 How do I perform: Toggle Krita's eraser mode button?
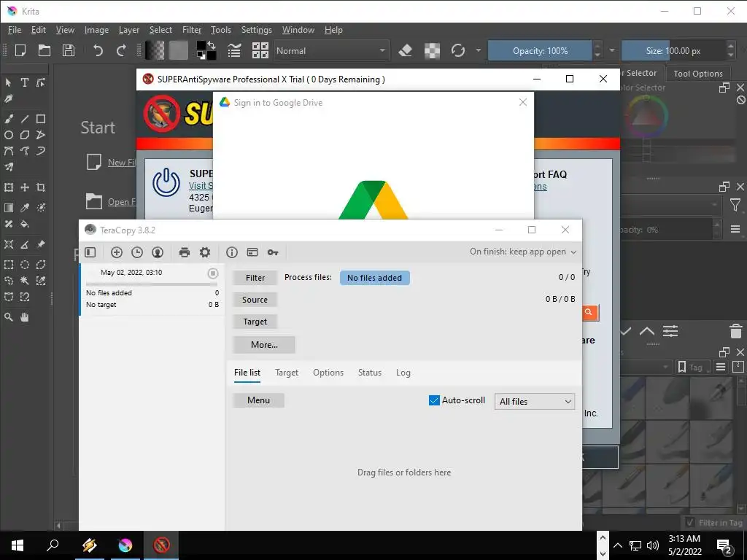(x=406, y=50)
